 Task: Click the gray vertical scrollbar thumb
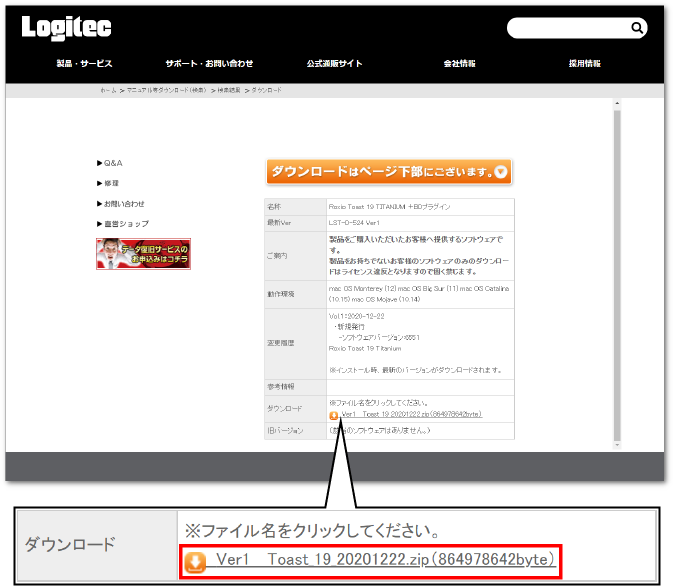[x=617, y=276]
